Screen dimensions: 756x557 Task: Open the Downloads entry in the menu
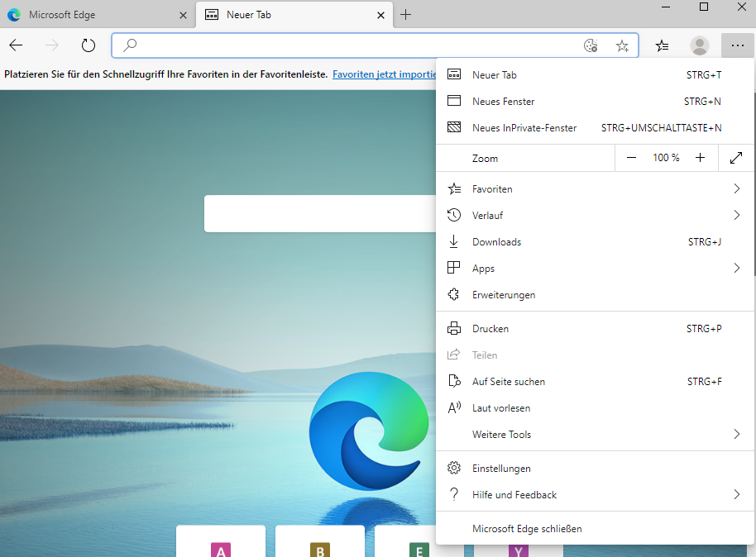point(496,241)
